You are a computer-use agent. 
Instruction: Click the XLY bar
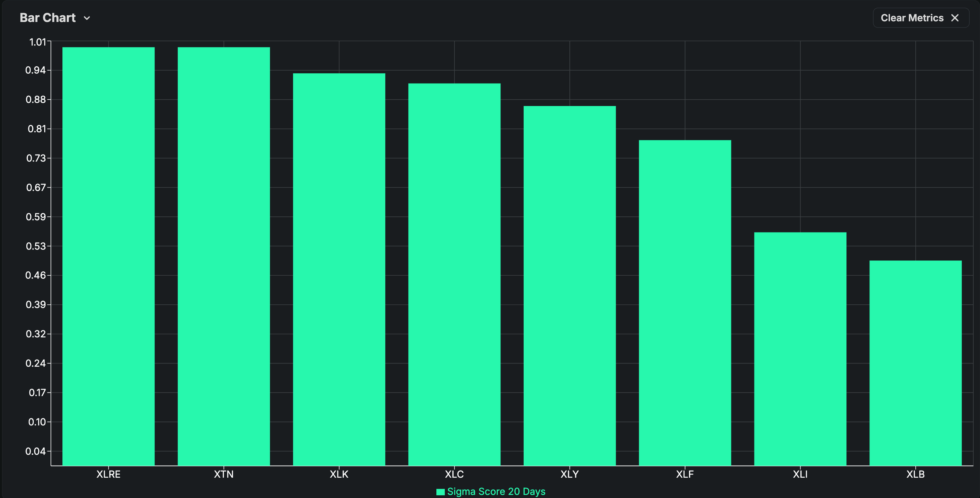click(570, 285)
